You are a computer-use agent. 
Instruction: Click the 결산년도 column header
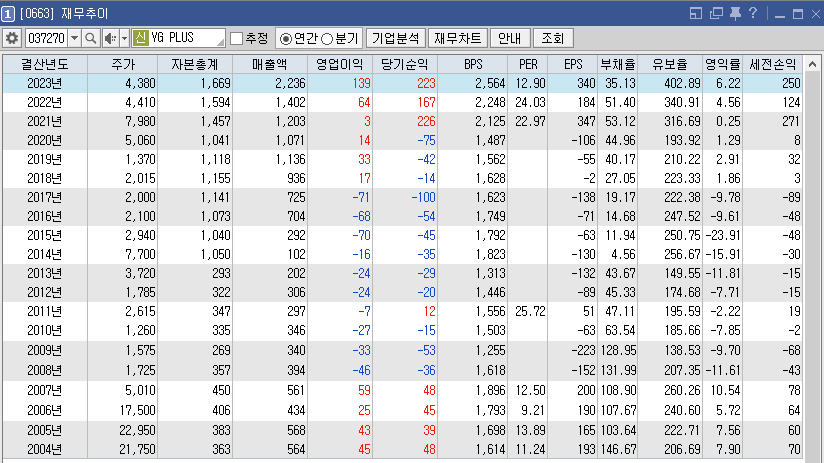[45, 64]
